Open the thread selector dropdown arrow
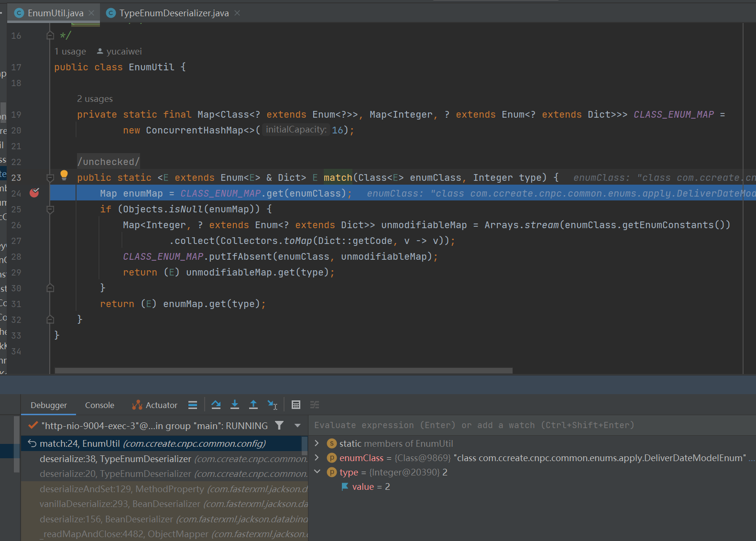Viewport: 756px width, 541px height. [x=297, y=425]
